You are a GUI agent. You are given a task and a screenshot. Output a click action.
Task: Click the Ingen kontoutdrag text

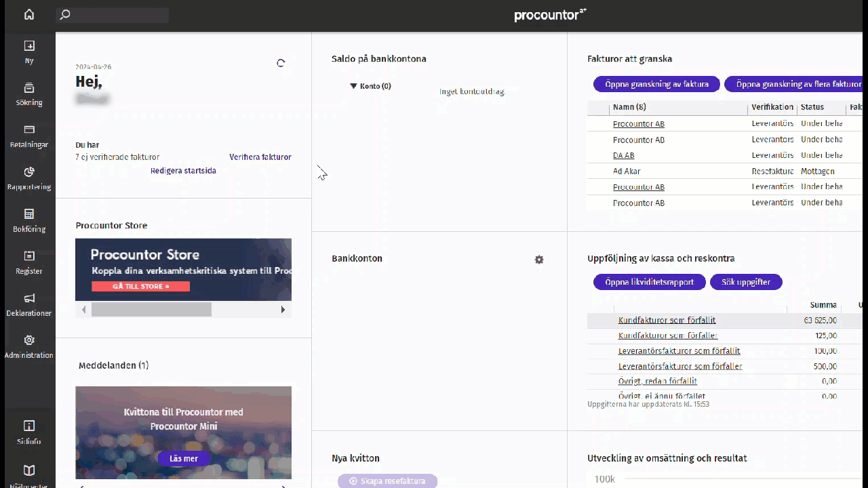click(x=472, y=91)
